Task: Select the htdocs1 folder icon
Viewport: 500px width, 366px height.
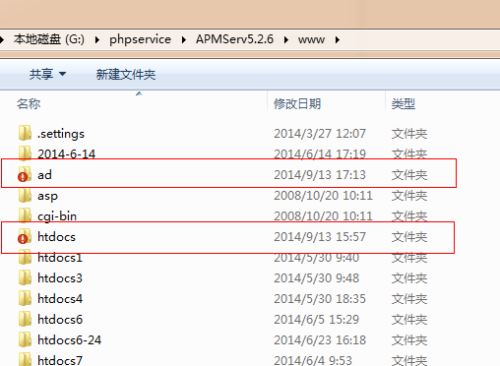Action: [x=25, y=258]
